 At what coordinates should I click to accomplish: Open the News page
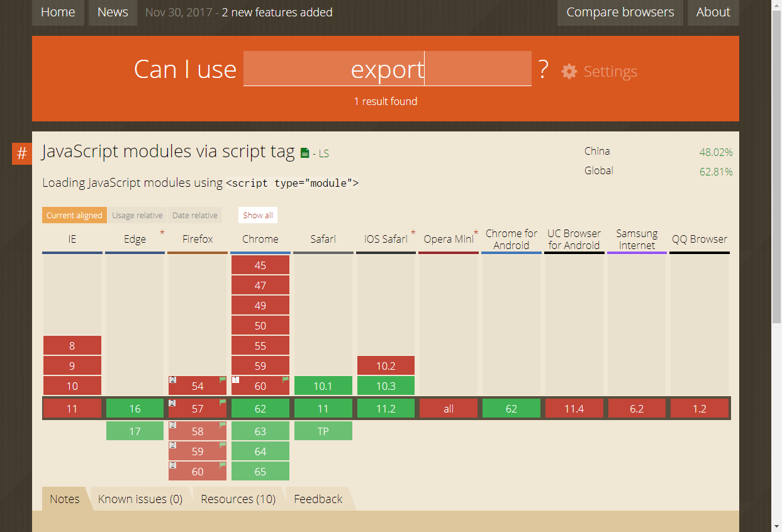coord(113,13)
